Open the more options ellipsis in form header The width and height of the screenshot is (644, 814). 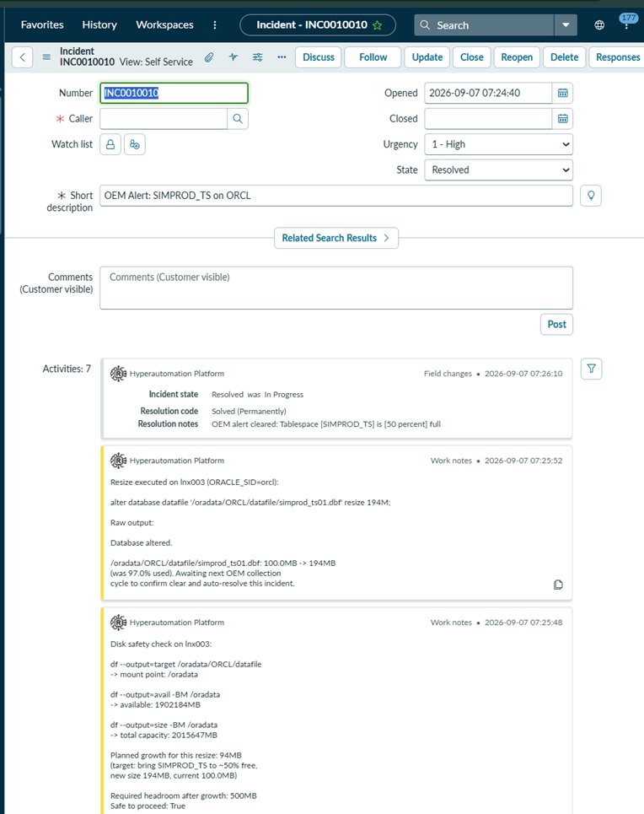(282, 57)
